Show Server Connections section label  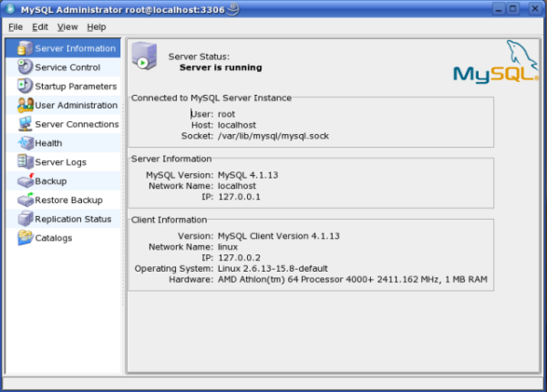pyautogui.click(x=77, y=124)
